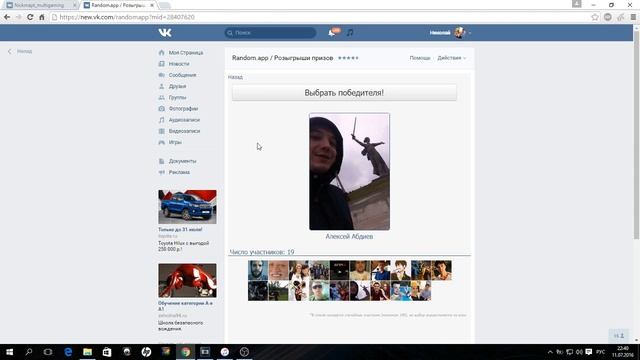Open the Алексей Абдиев winner name link
The image size is (640, 360).
tap(349, 236)
